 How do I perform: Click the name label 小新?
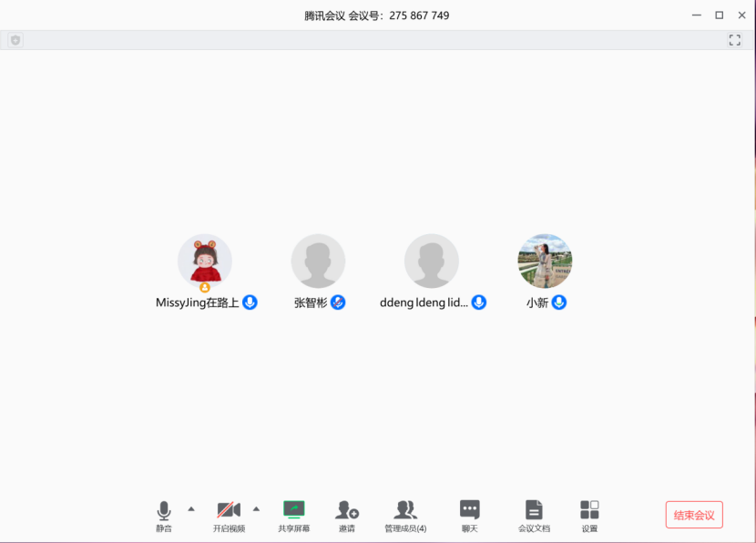(537, 302)
